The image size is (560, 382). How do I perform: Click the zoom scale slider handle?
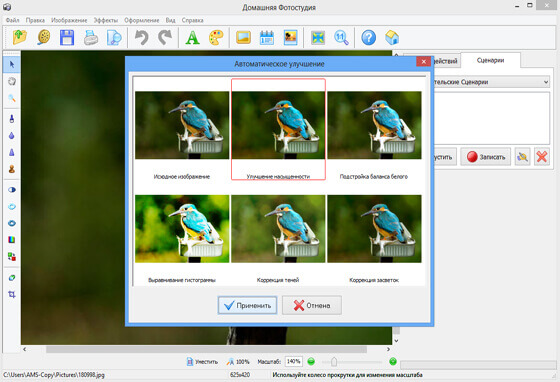334,362
